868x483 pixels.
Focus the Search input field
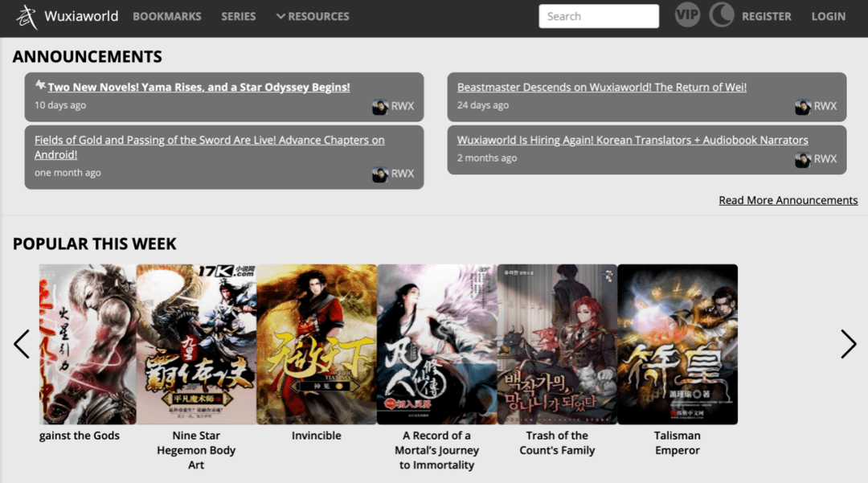tap(599, 16)
